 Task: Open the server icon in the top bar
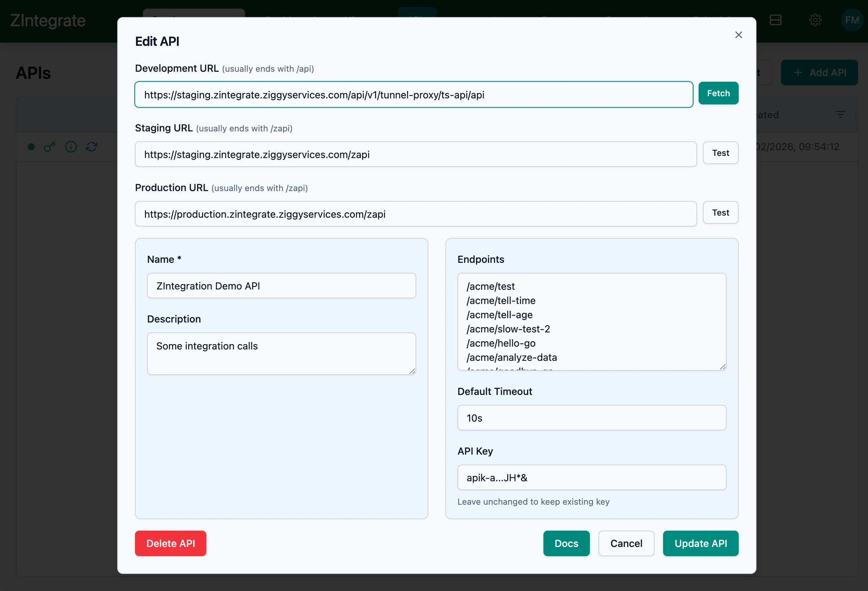pyautogui.click(x=776, y=20)
